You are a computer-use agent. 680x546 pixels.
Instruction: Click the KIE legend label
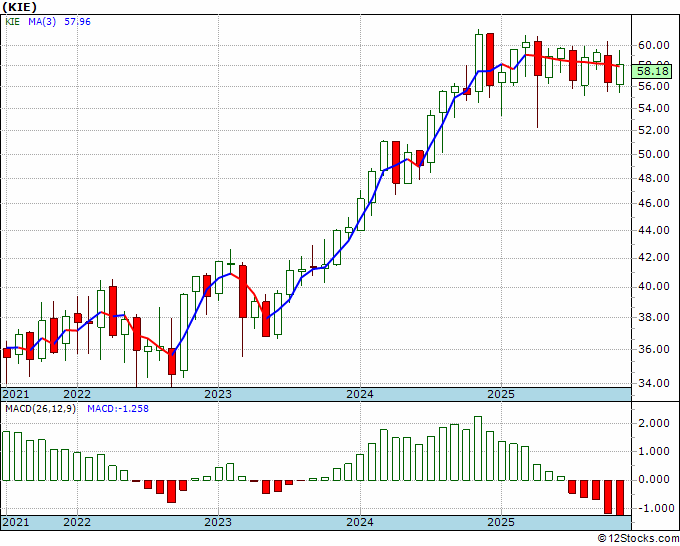tap(13, 21)
